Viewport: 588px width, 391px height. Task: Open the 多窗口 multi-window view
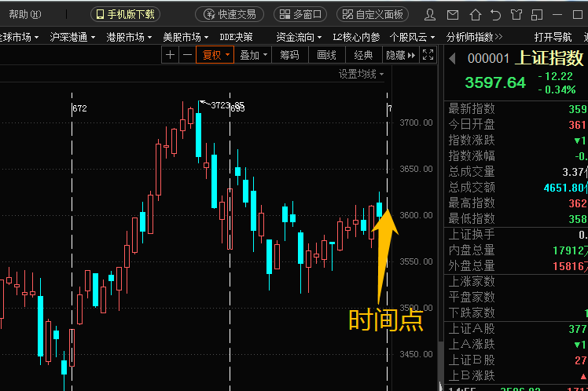(x=300, y=15)
